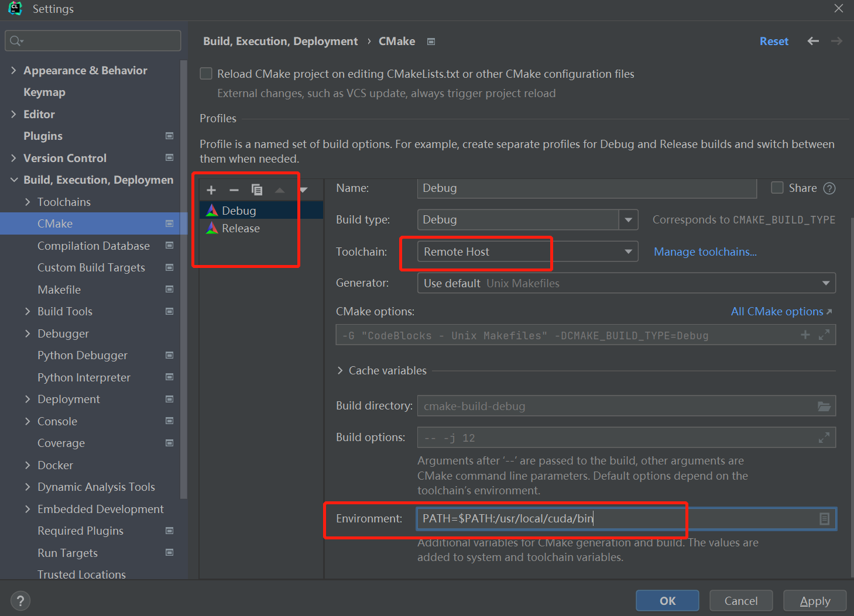Expand Embedded Development node
Viewport: 854px width, 616px height.
(x=28, y=509)
